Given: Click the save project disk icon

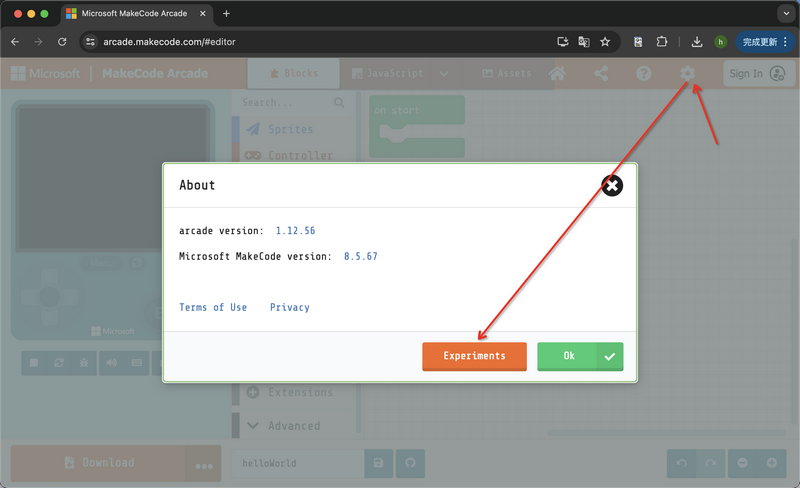Looking at the screenshot, I should (378, 464).
